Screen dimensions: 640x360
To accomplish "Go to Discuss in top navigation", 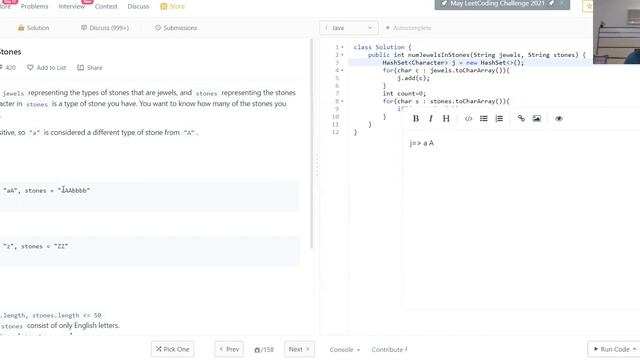I will click(138, 6).
